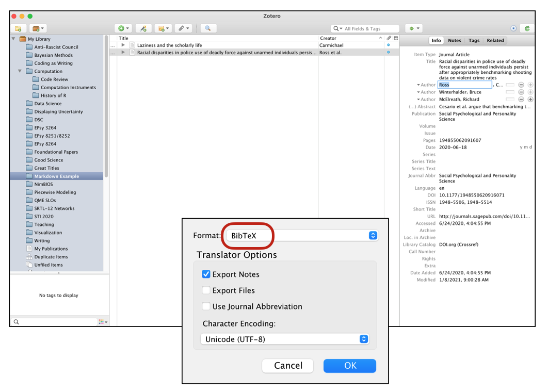
Task: Enable the Export Files checkbox
Action: pos(206,290)
